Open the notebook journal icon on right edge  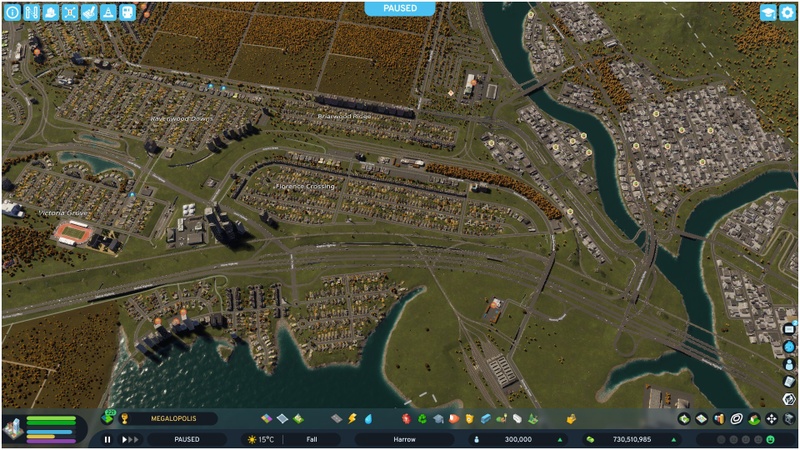click(x=789, y=382)
